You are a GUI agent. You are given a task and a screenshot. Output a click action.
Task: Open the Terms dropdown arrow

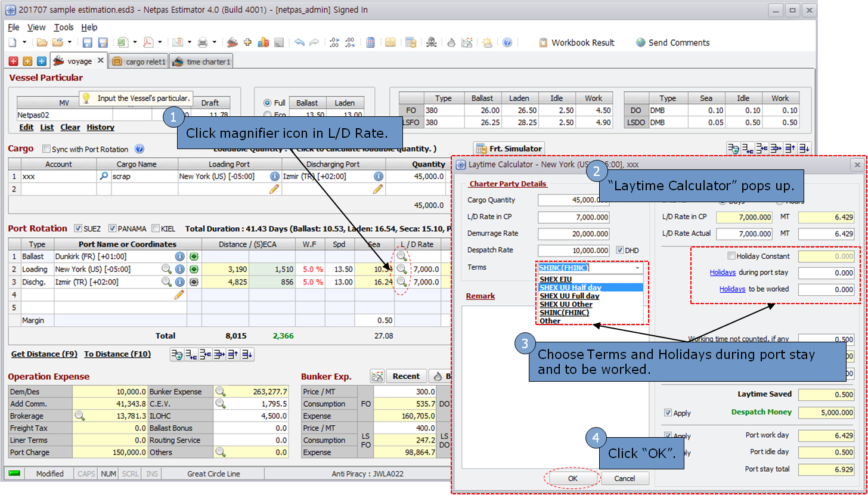coord(637,268)
